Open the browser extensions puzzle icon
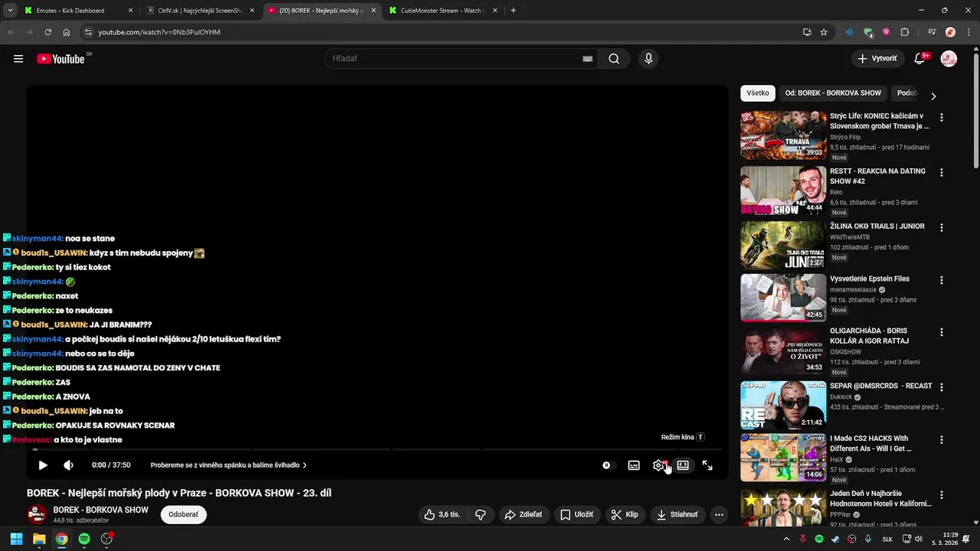This screenshot has height=551, width=980. (905, 32)
